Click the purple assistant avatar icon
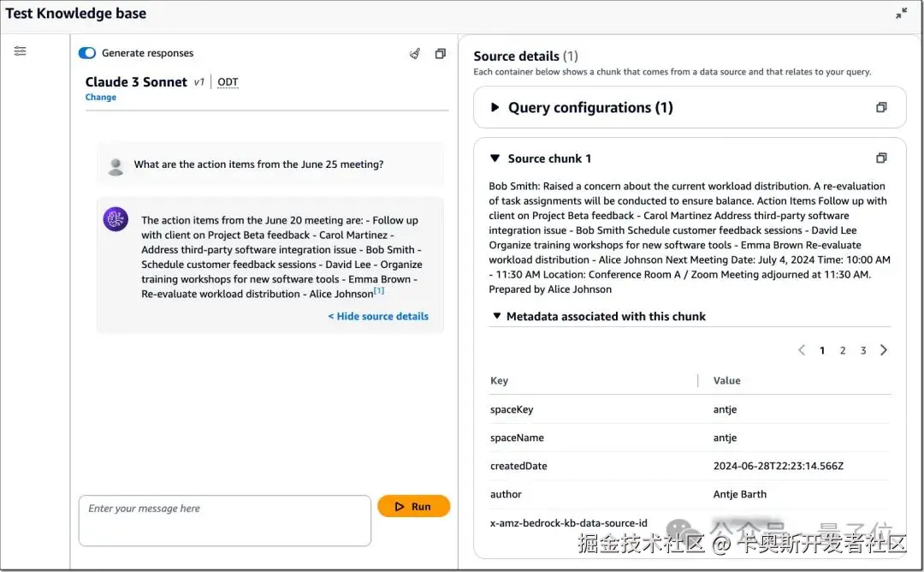The height and width of the screenshot is (572, 924). coord(115,219)
